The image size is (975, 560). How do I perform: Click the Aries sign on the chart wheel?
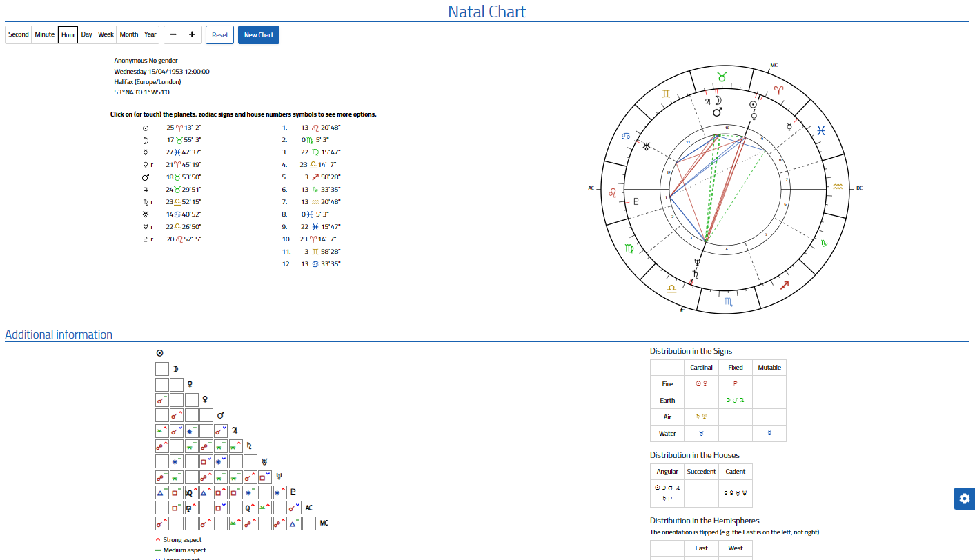pyautogui.click(x=778, y=90)
